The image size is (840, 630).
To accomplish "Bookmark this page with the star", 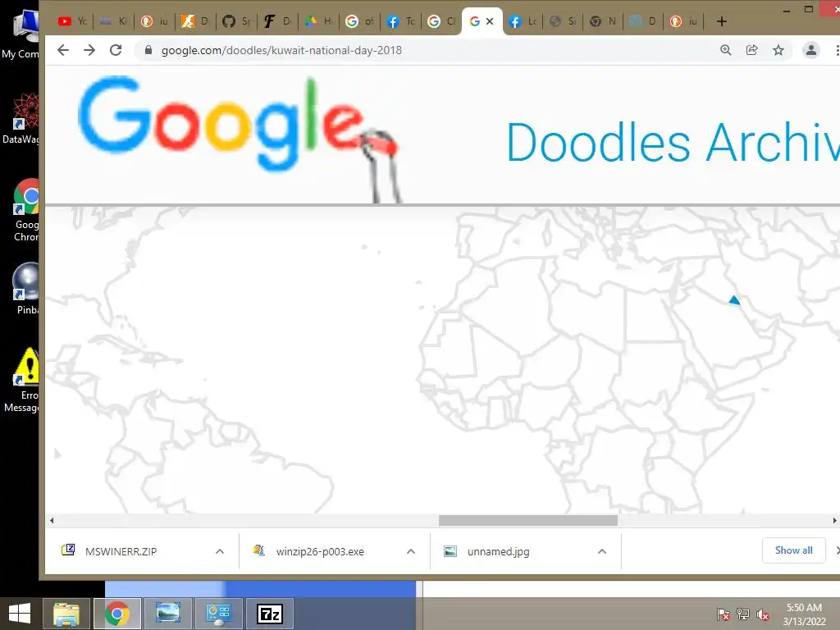I will click(778, 50).
